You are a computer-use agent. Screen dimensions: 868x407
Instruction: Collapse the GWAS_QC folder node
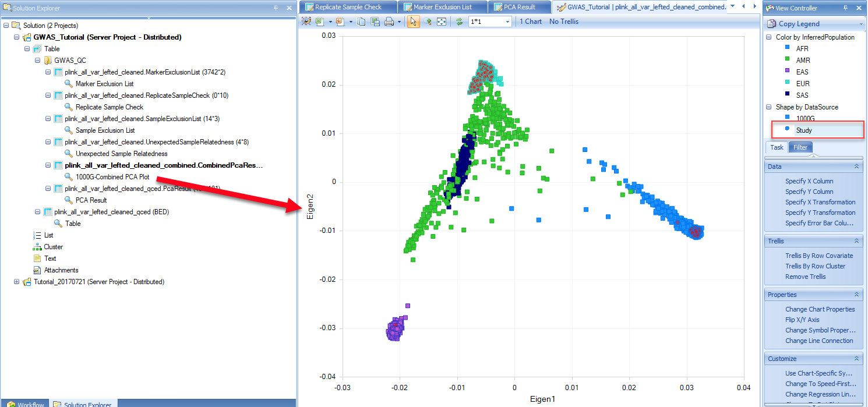tap(37, 61)
